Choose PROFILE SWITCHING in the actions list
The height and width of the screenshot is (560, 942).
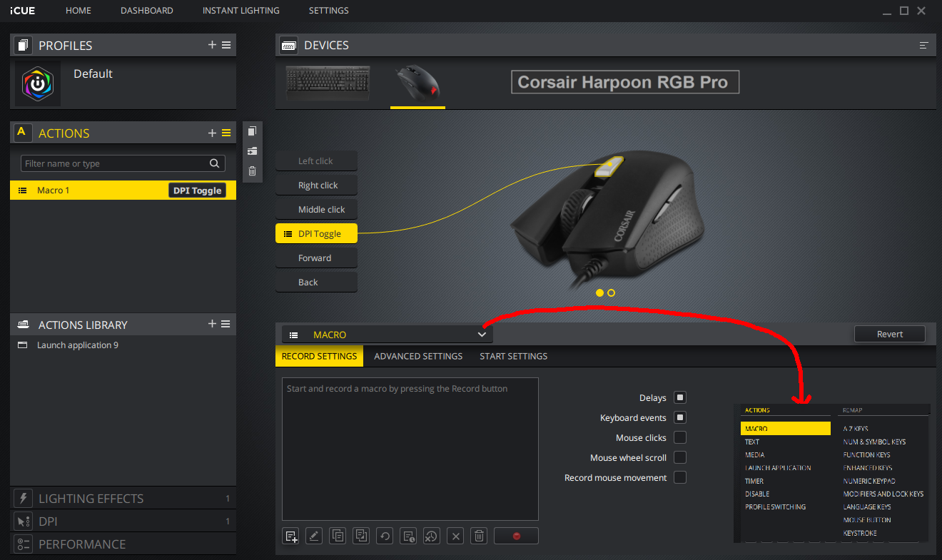click(x=776, y=506)
